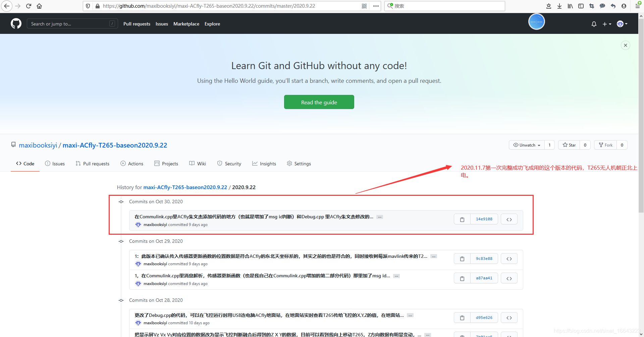Open the QR code icon in address bar

(364, 6)
